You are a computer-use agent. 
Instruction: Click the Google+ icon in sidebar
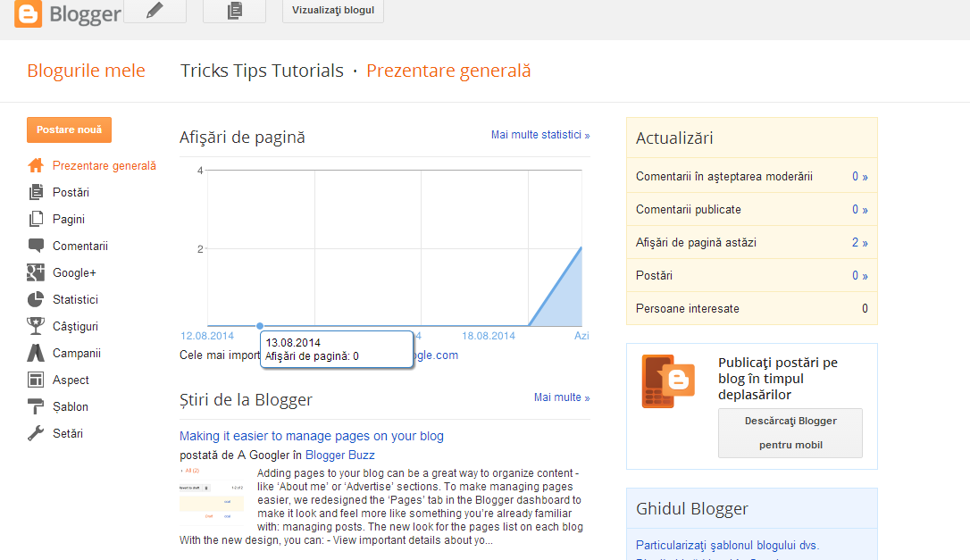(36, 272)
